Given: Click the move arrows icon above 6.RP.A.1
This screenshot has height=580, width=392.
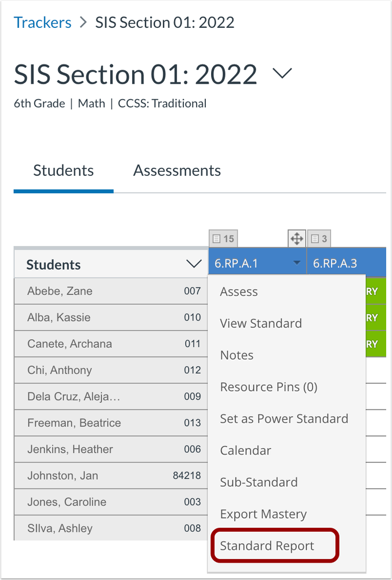Looking at the screenshot, I should [297, 238].
